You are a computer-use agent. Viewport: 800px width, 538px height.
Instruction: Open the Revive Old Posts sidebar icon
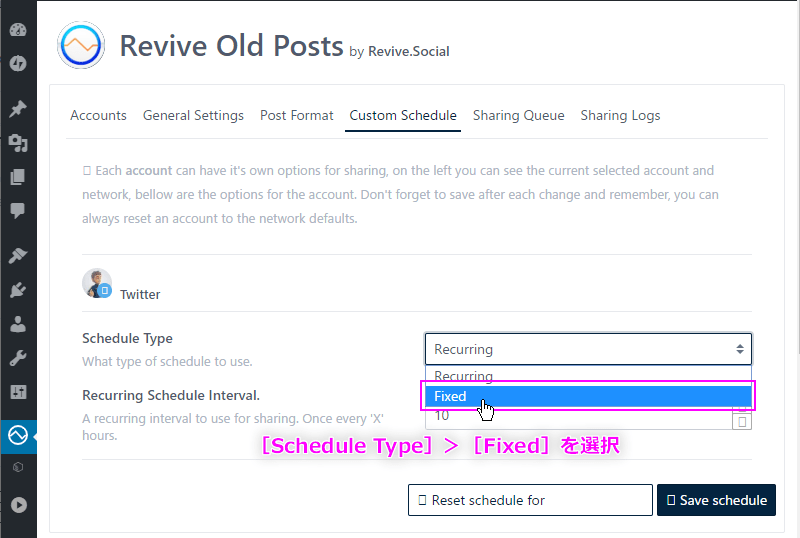(18, 436)
